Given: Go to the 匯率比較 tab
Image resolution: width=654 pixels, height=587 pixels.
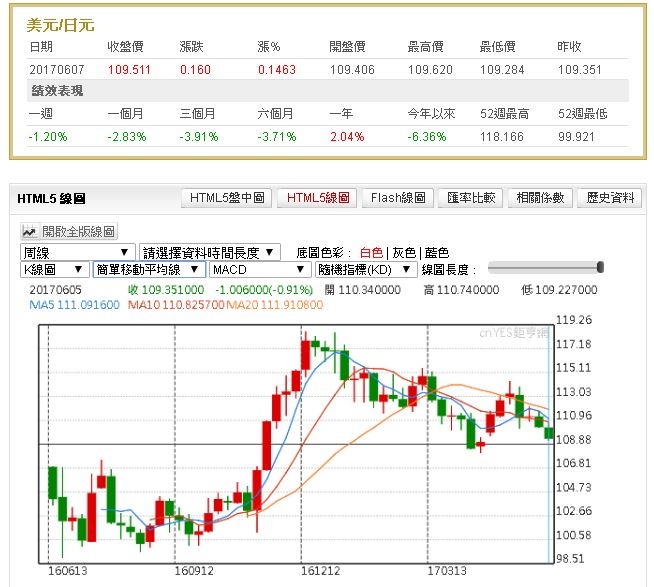Looking at the screenshot, I should 471,198.
